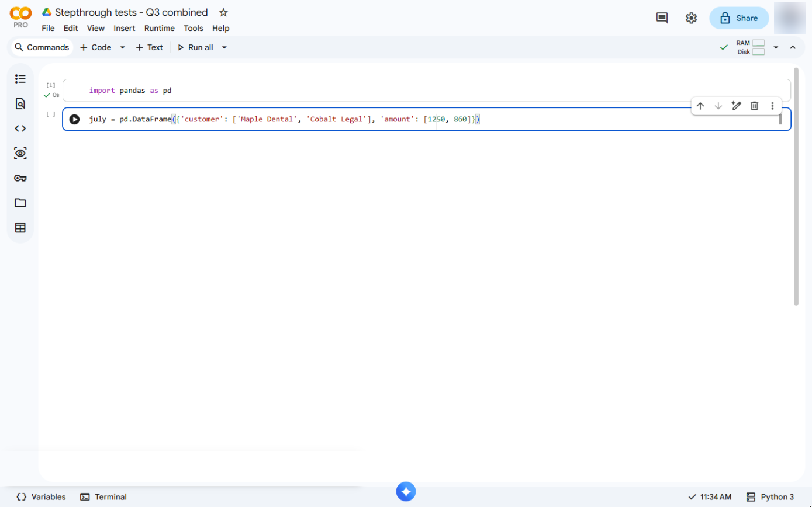
Task: Open the Code snippets sidebar icon
Action: point(20,129)
